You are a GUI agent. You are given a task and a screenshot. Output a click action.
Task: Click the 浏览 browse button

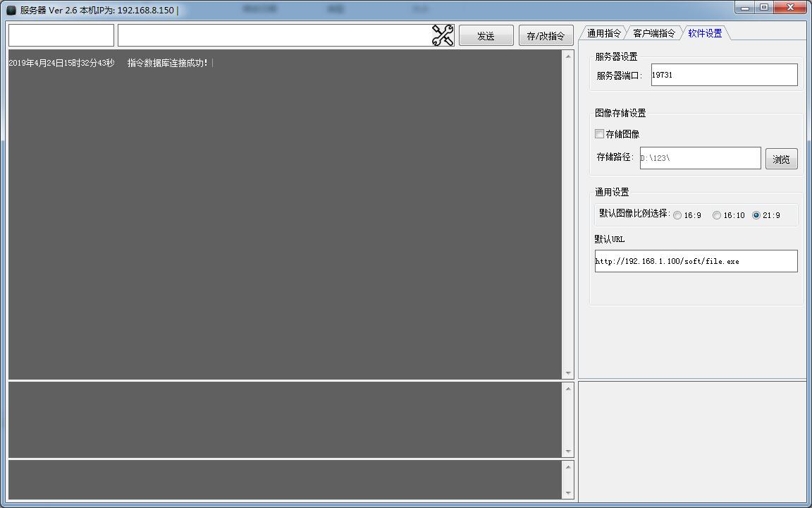click(x=781, y=159)
